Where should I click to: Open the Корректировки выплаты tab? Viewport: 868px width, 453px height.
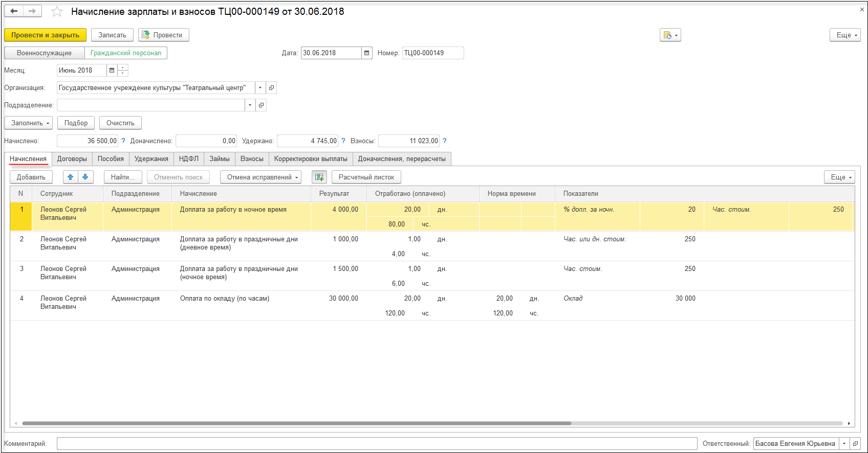coord(311,159)
